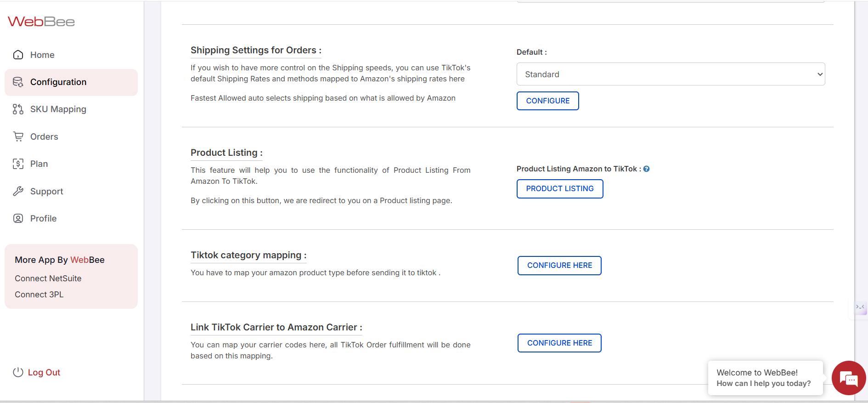Click the SKU Mapping icon
The height and width of the screenshot is (403, 868).
tap(18, 109)
